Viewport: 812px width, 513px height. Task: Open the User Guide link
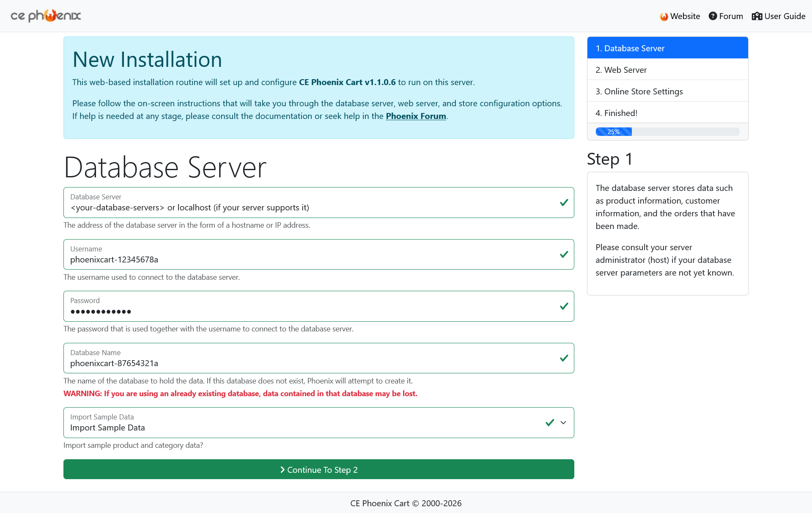point(779,16)
